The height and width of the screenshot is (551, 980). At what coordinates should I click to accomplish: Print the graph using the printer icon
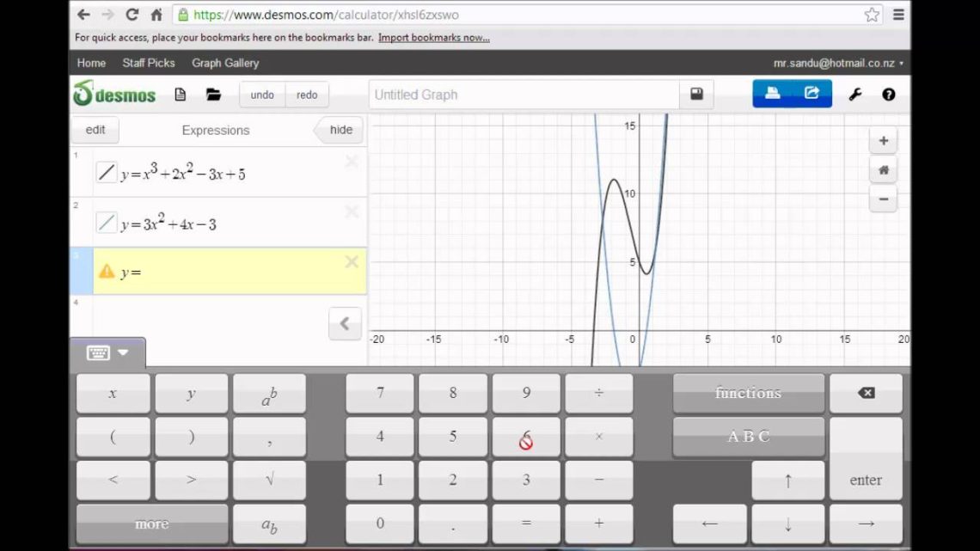click(x=771, y=94)
